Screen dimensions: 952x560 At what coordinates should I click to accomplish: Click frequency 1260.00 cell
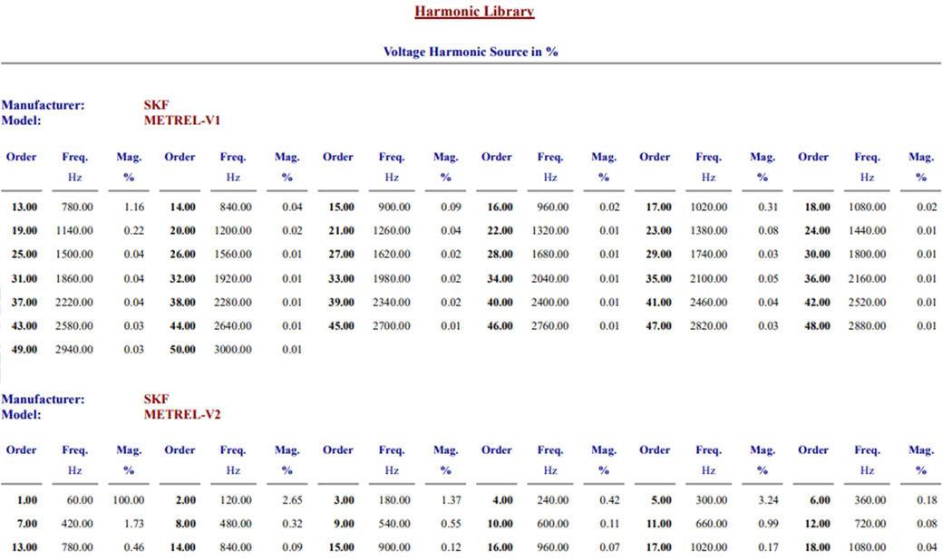point(392,230)
